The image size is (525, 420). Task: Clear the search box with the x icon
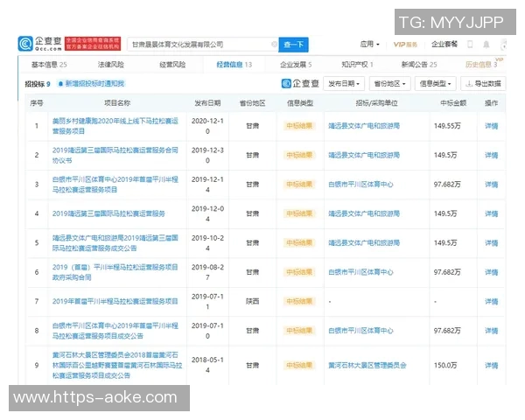point(274,45)
